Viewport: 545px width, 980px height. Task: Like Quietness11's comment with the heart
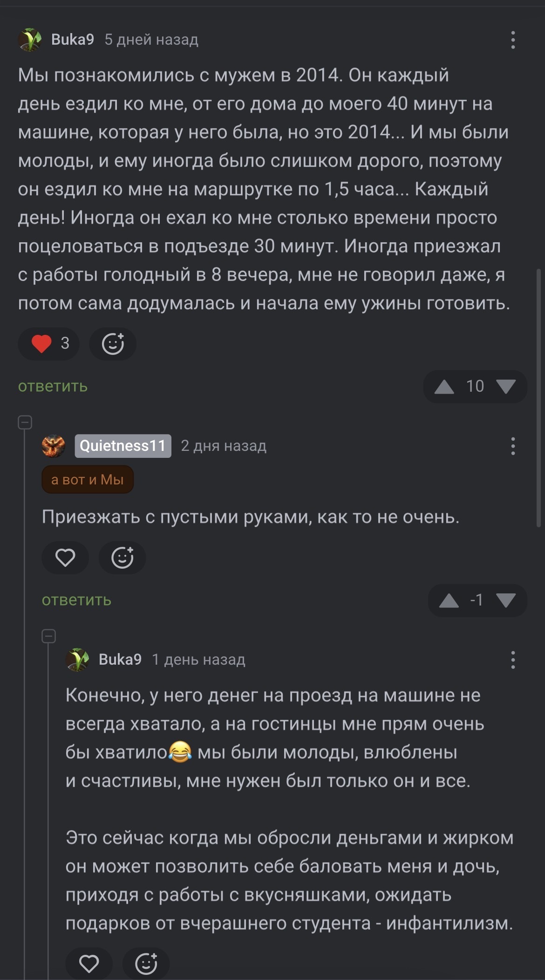tap(65, 558)
